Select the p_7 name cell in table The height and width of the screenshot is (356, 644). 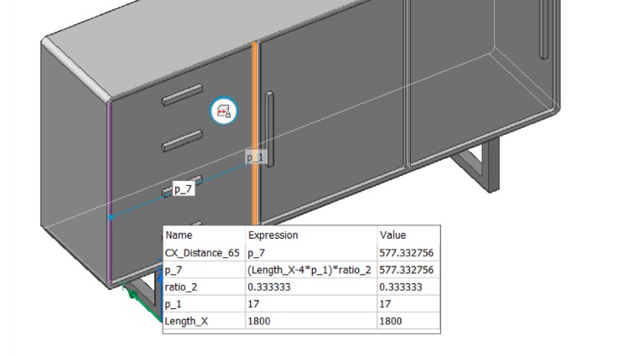[204, 270]
